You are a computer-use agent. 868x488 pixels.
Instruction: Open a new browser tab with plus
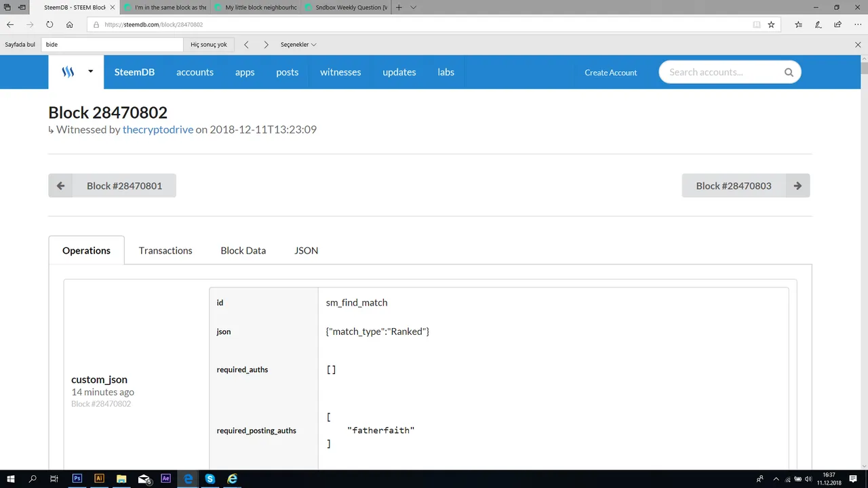[x=399, y=7]
